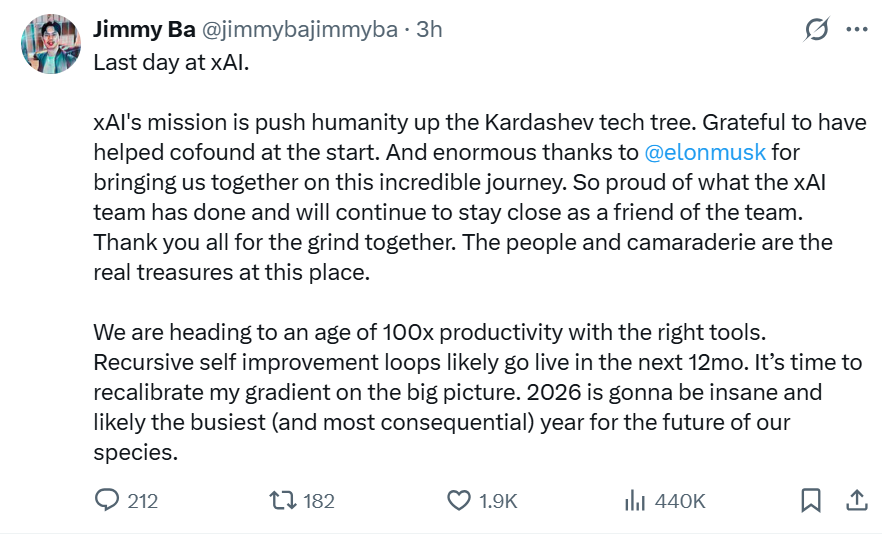Click the 440K views count
Viewport: 882px width, 534px height.
[680, 501]
